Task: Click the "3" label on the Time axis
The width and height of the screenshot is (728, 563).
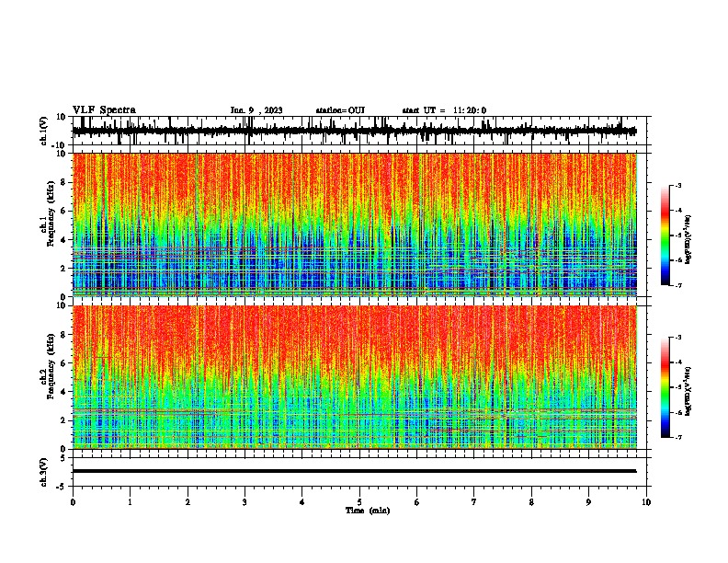Action: tap(245, 502)
